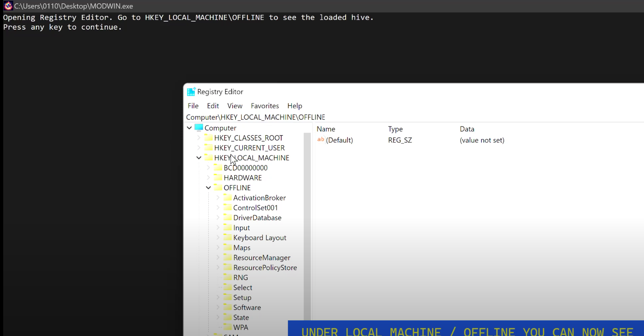Image resolution: width=644 pixels, height=336 pixels.
Task: Collapse the HKEY_LOCAL_MACHINE hive
Action: [x=198, y=158]
